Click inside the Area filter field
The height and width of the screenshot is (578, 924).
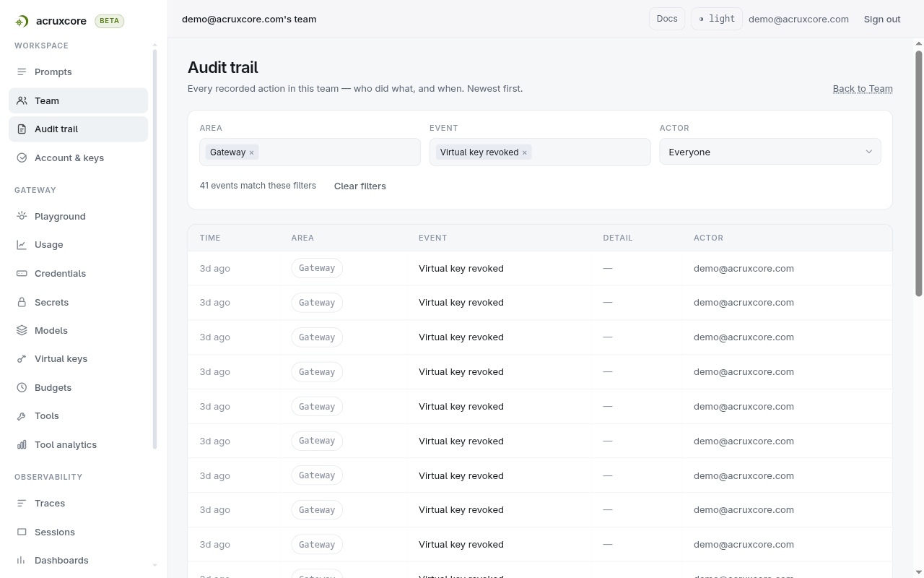click(310, 152)
